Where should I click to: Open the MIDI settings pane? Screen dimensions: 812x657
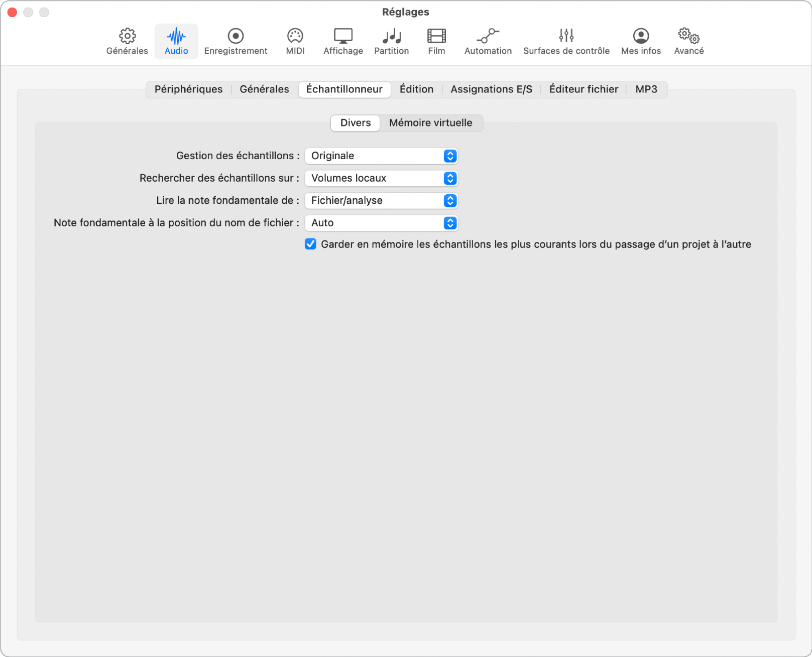[x=295, y=41]
